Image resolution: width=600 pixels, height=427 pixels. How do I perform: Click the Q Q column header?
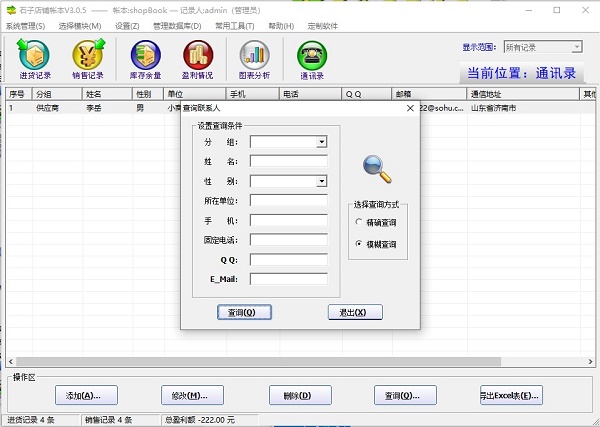pos(367,94)
